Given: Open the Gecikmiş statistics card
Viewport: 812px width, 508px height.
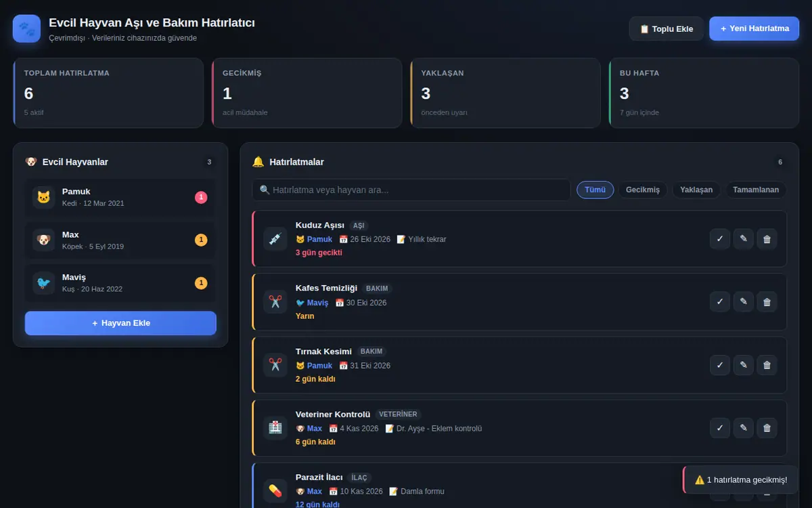Looking at the screenshot, I should point(307,93).
